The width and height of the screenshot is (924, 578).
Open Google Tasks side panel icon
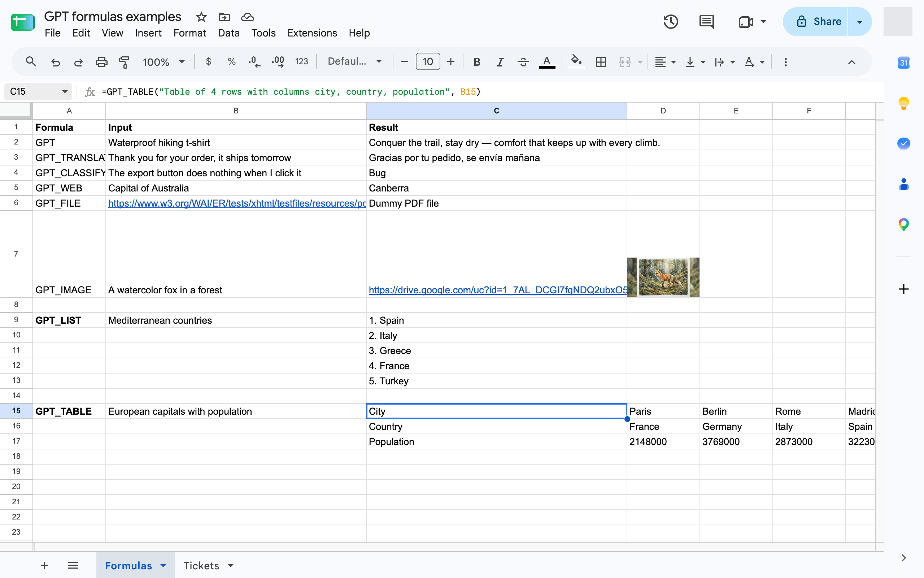(x=903, y=144)
